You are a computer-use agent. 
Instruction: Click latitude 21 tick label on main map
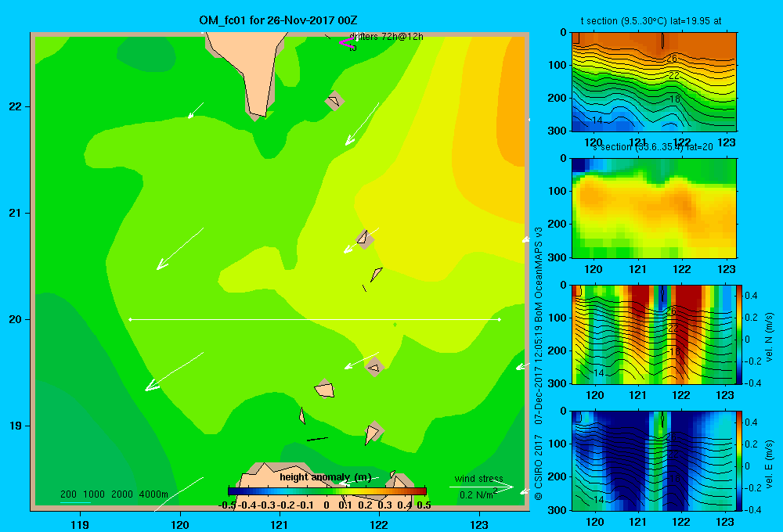click(x=16, y=213)
